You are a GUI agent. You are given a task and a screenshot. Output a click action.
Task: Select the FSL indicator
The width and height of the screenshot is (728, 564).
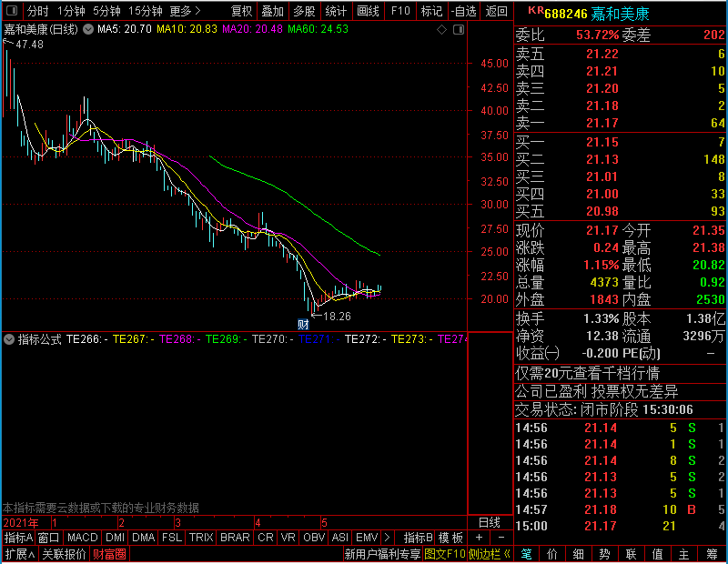click(x=172, y=538)
